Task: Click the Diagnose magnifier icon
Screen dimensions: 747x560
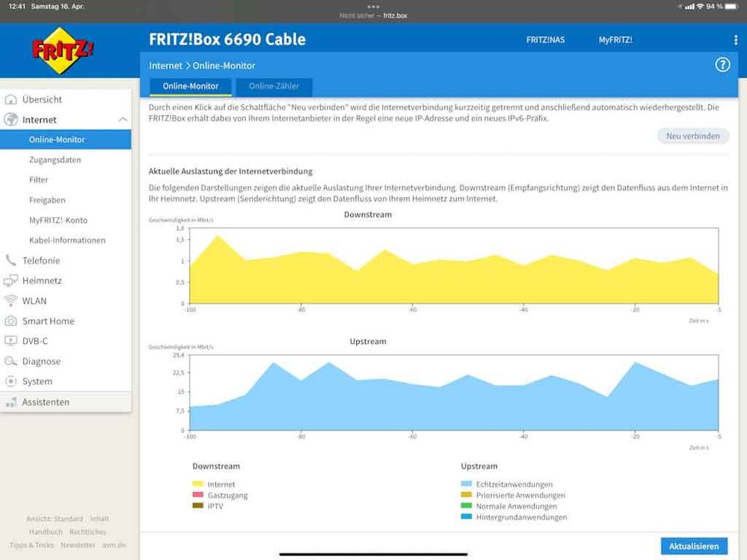Action: coord(10,361)
